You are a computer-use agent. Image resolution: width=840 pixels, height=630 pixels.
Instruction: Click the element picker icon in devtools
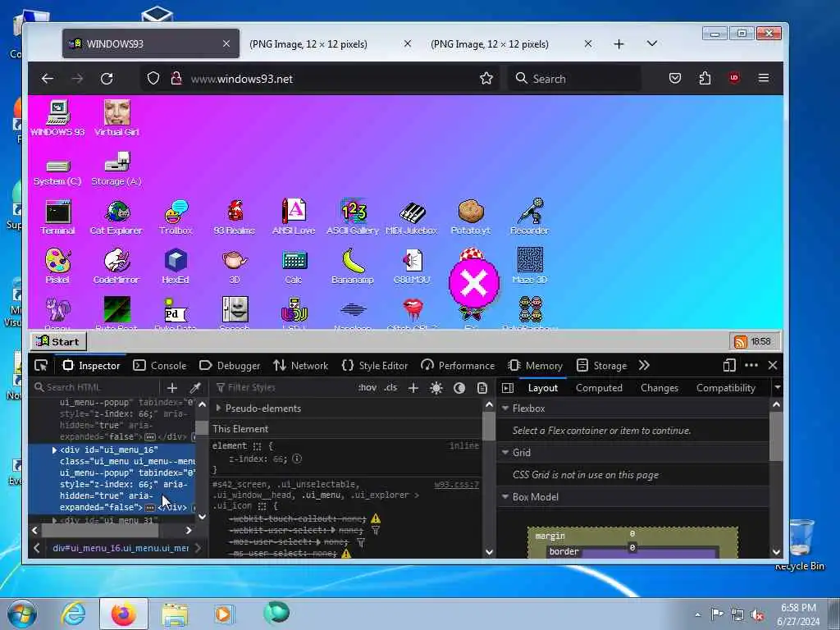[x=41, y=365]
